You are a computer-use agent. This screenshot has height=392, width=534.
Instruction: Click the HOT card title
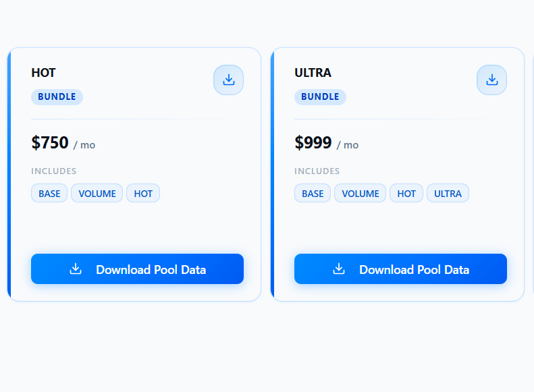point(43,73)
